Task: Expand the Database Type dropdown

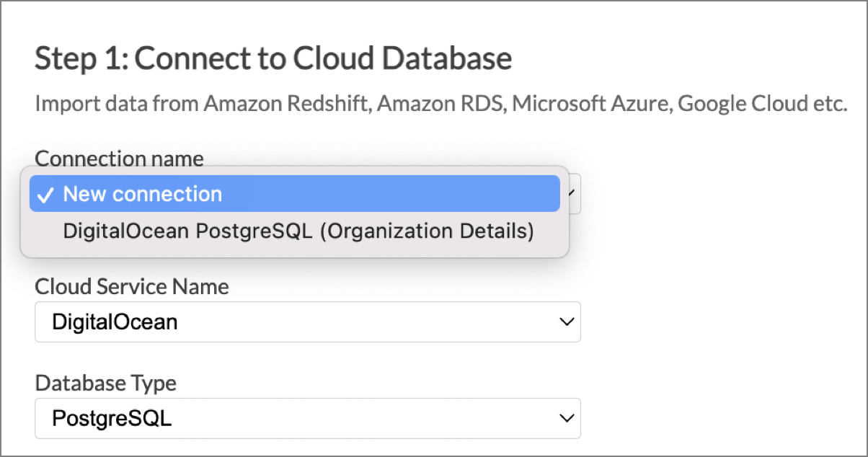Action: pyautogui.click(x=307, y=418)
